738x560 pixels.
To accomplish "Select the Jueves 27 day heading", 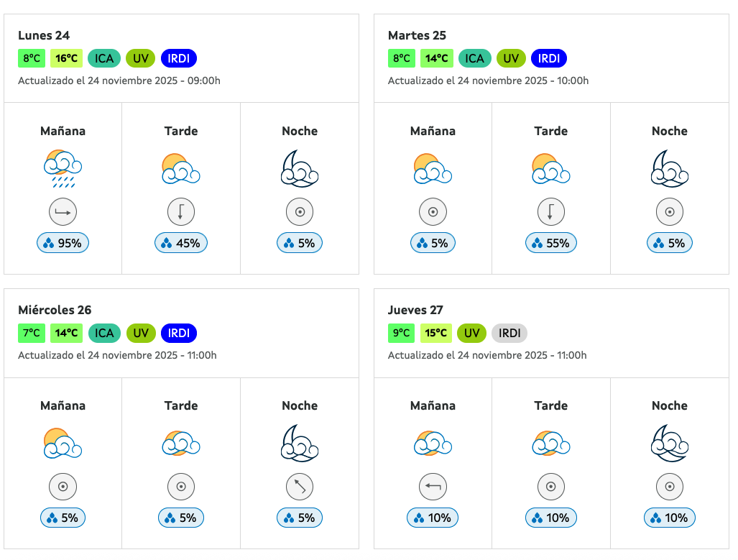I will 415,310.
